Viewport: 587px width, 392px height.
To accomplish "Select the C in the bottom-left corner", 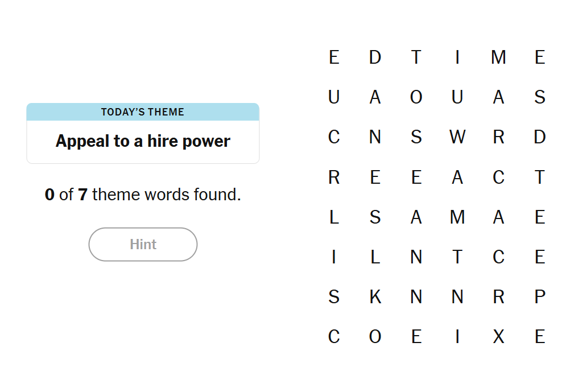I will [x=334, y=337].
